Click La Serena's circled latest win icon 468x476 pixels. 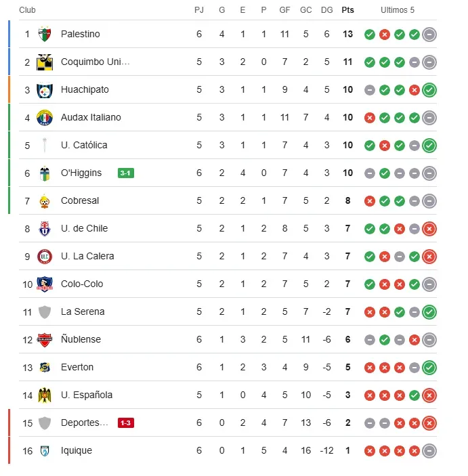click(x=429, y=311)
